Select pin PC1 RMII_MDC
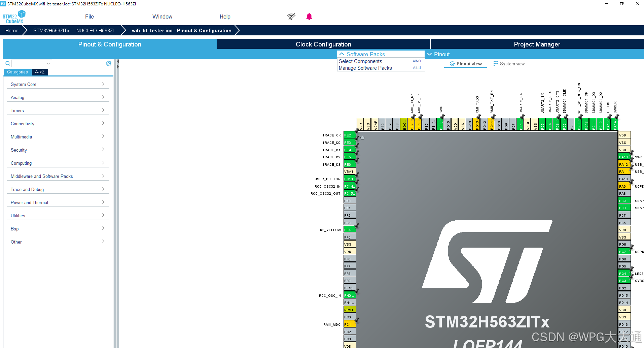Screen dimensions: 644x348 (350, 324)
